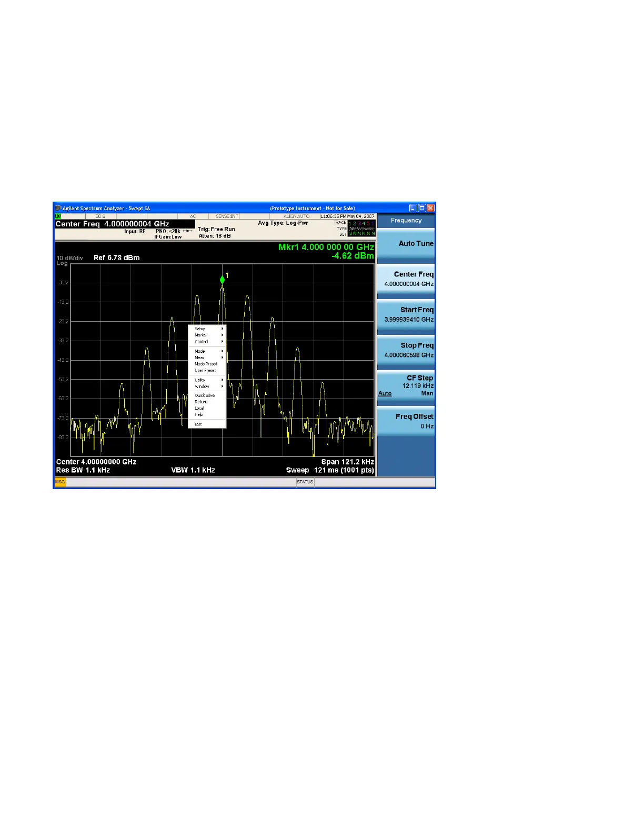
Task: Click the STATUS field in the bottom bar
Action: [x=305, y=482]
